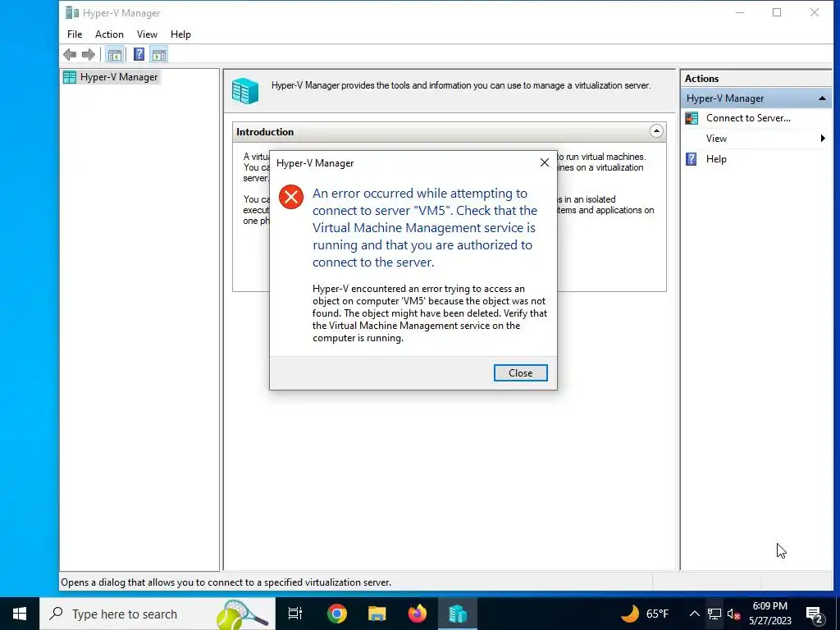840x630 pixels.
Task: Open the Help menu
Action: click(180, 34)
